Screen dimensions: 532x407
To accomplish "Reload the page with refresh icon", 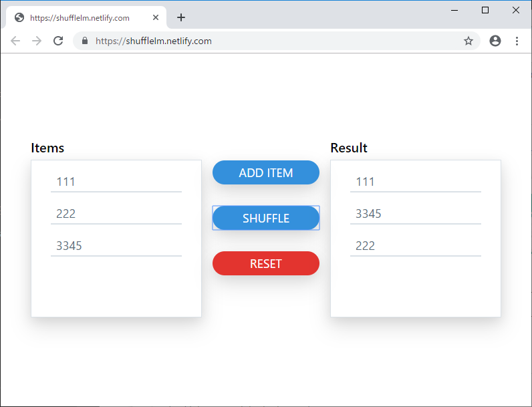I will click(x=58, y=41).
